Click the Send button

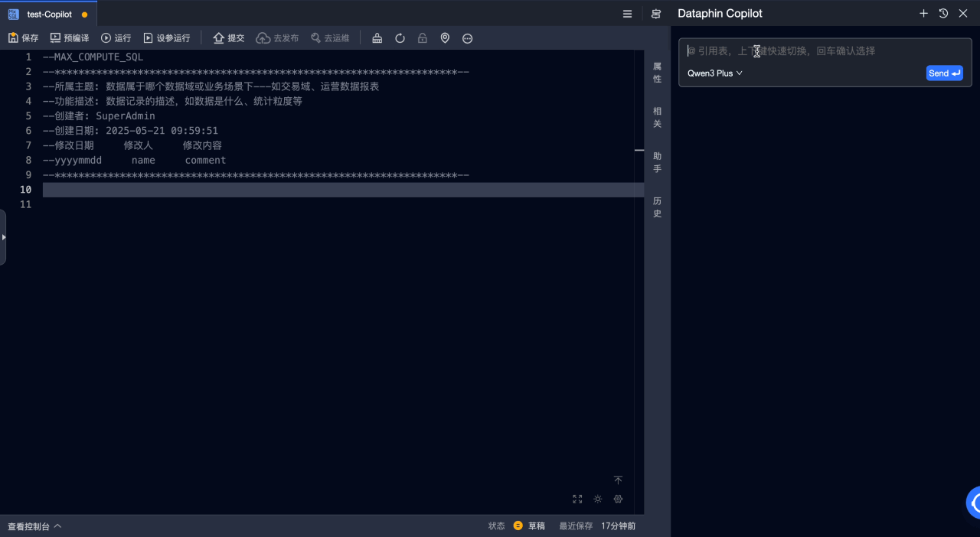944,73
